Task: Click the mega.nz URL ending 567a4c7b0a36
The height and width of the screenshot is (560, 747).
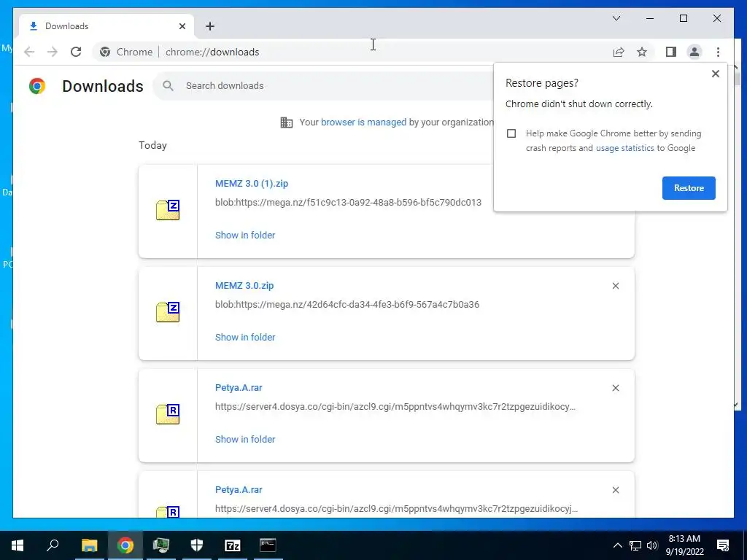Action: (x=347, y=305)
